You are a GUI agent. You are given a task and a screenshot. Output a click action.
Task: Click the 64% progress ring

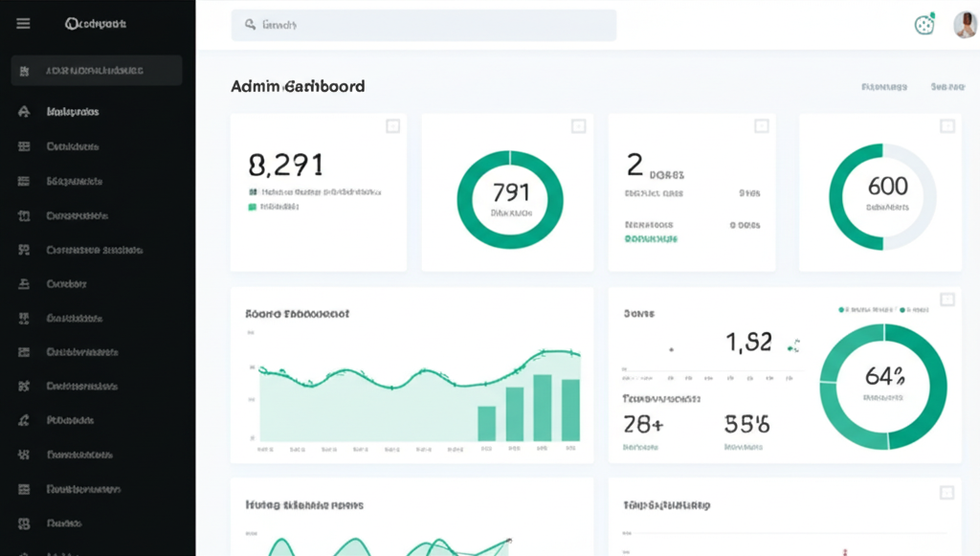(884, 388)
